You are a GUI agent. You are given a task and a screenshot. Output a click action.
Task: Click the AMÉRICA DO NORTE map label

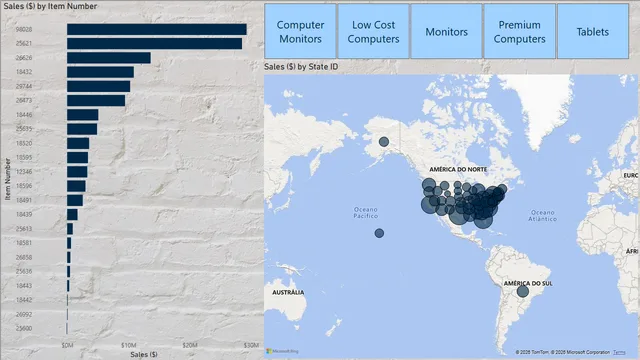[458, 169]
